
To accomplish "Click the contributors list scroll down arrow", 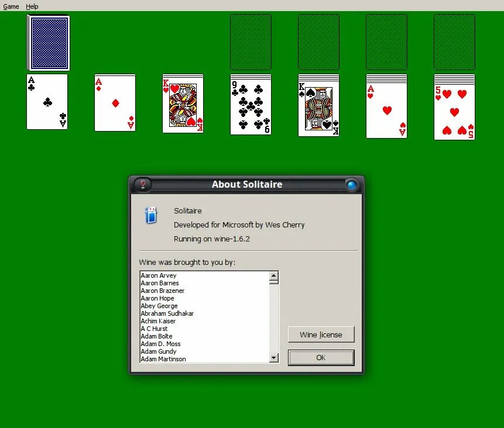I will (x=274, y=357).
